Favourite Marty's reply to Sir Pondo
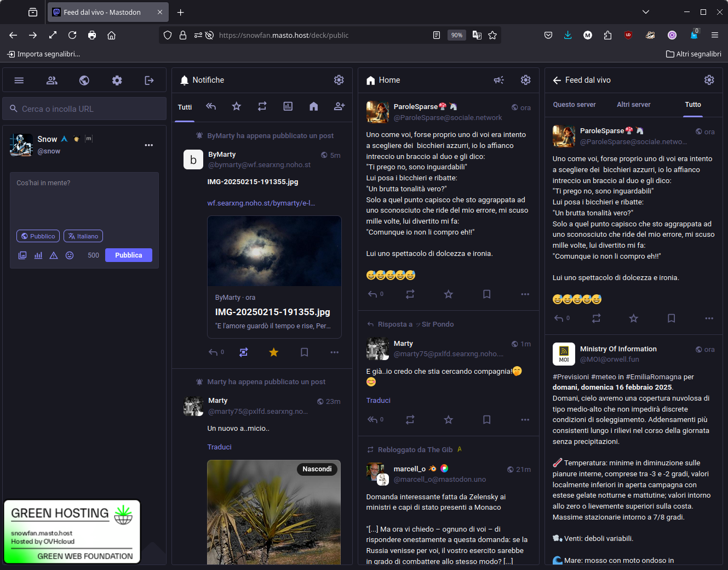728x570 pixels. click(x=449, y=420)
